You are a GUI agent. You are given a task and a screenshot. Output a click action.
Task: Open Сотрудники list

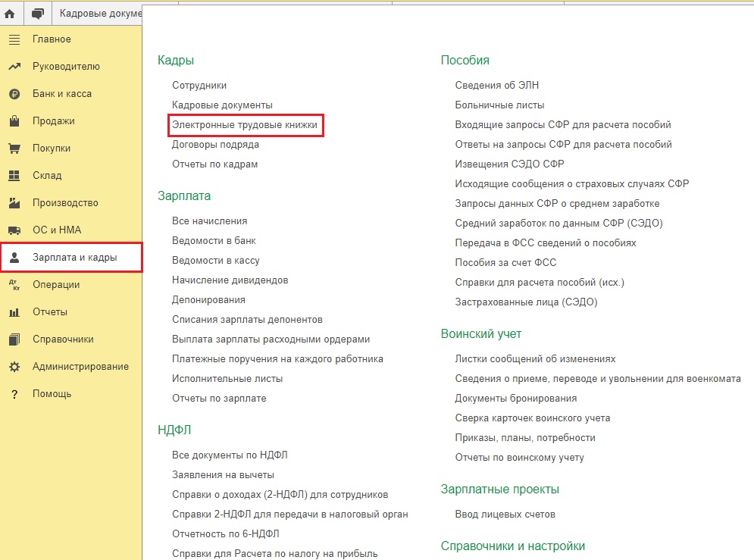pos(199,85)
